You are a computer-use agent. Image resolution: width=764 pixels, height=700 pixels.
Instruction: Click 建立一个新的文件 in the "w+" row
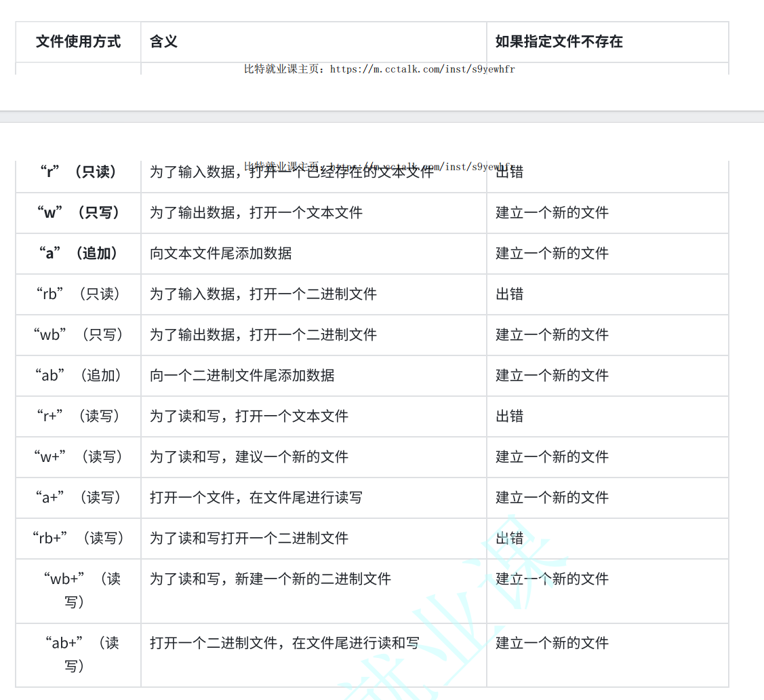[x=552, y=456]
